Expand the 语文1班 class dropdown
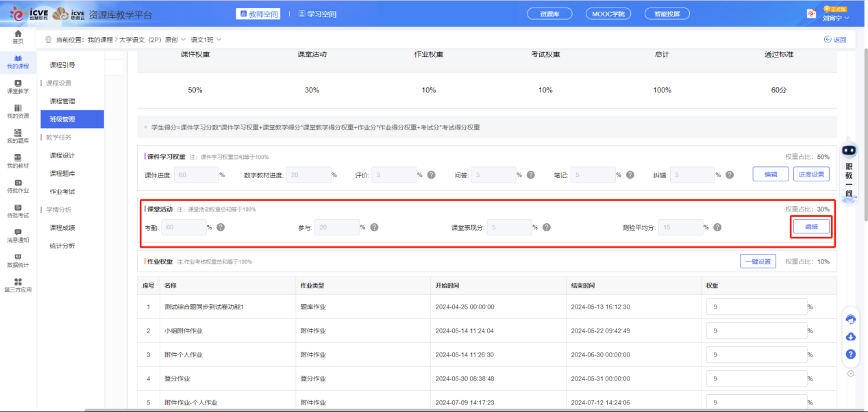The image size is (868, 412). [208, 40]
